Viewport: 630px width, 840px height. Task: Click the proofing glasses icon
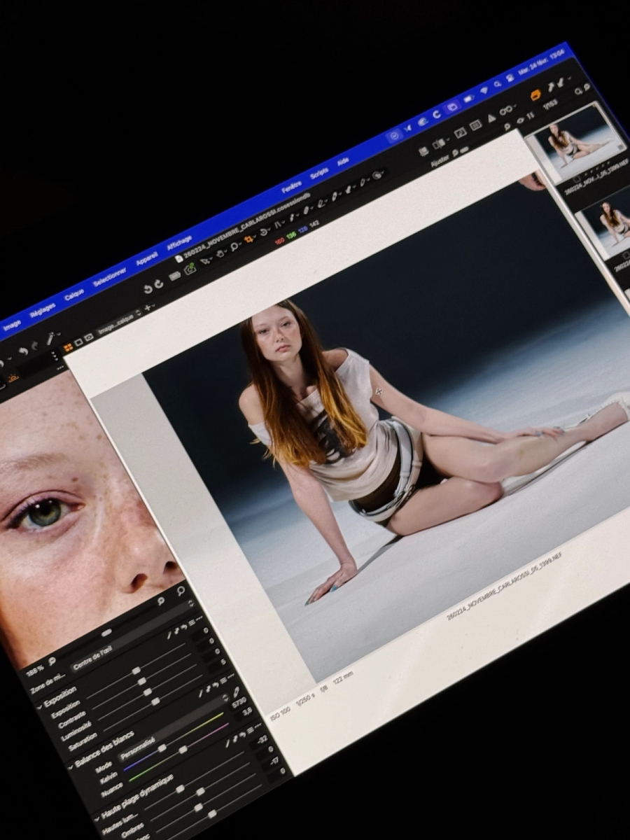click(x=506, y=108)
